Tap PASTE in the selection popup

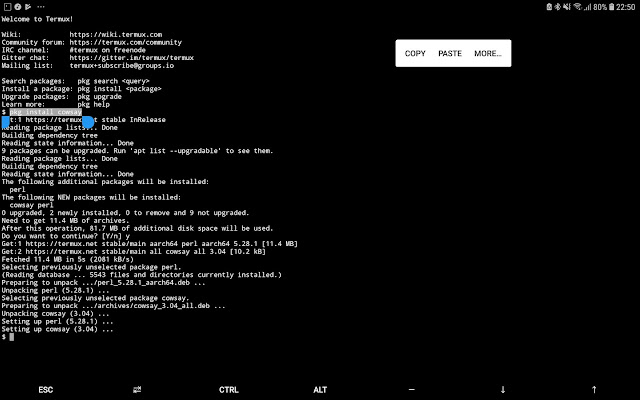450,53
